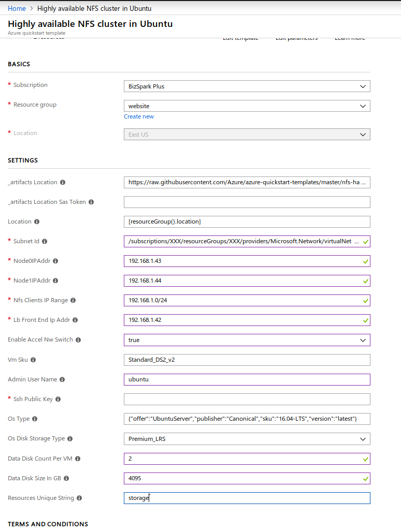This screenshot has width=401, height=532.
Task: Click info icon for Resources Unique String
Action: coord(79,498)
